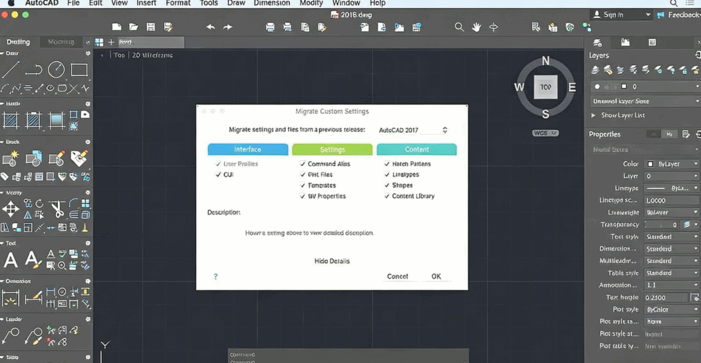701x363 pixels.
Task: Open the Draw menu
Action: [236, 3]
